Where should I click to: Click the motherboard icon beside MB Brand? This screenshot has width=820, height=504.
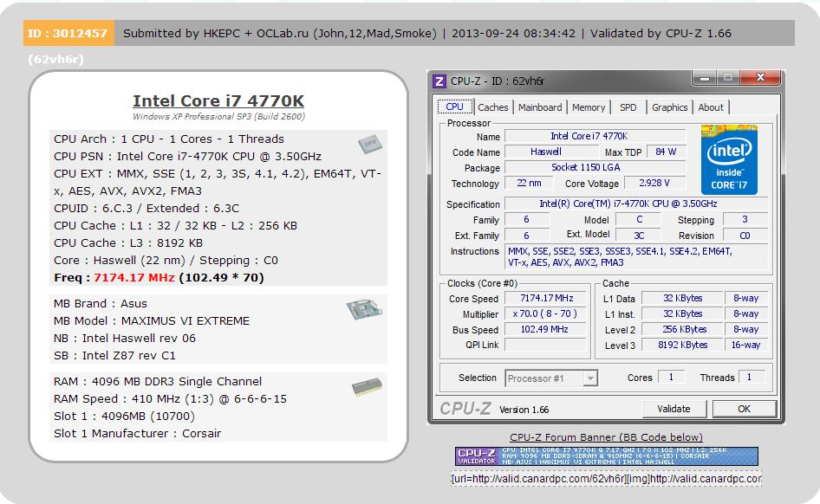click(x=364, y=308)
